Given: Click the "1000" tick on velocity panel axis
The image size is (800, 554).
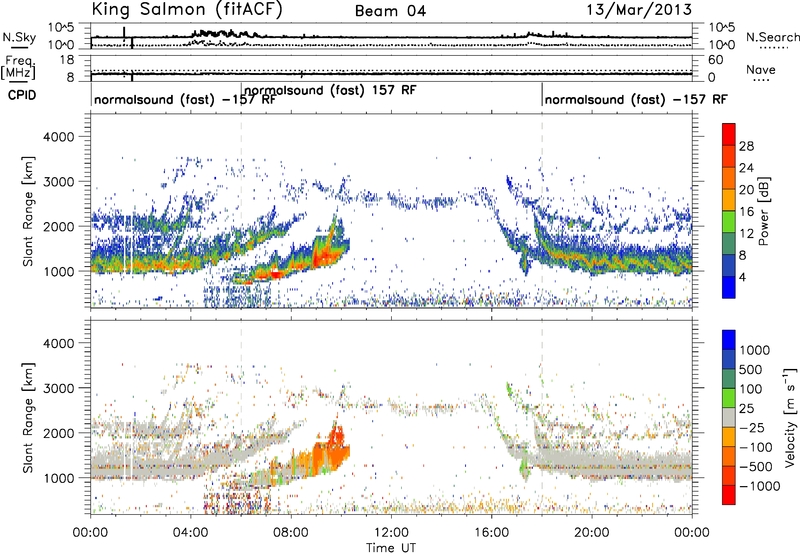Looking at the screenshot, I should pos(58,478).
